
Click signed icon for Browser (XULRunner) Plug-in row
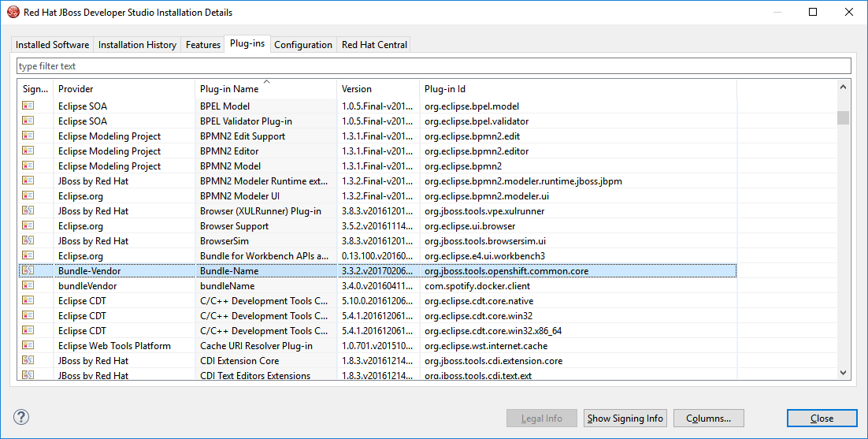coord(28,211)
